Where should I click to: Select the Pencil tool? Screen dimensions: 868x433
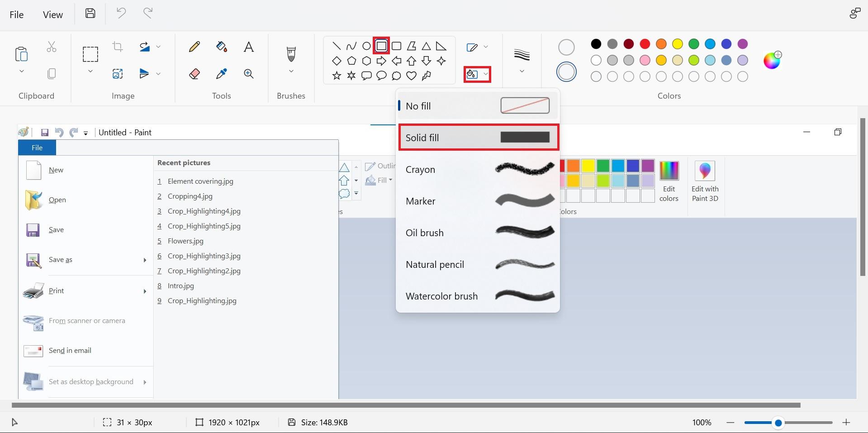pos(194,47)
